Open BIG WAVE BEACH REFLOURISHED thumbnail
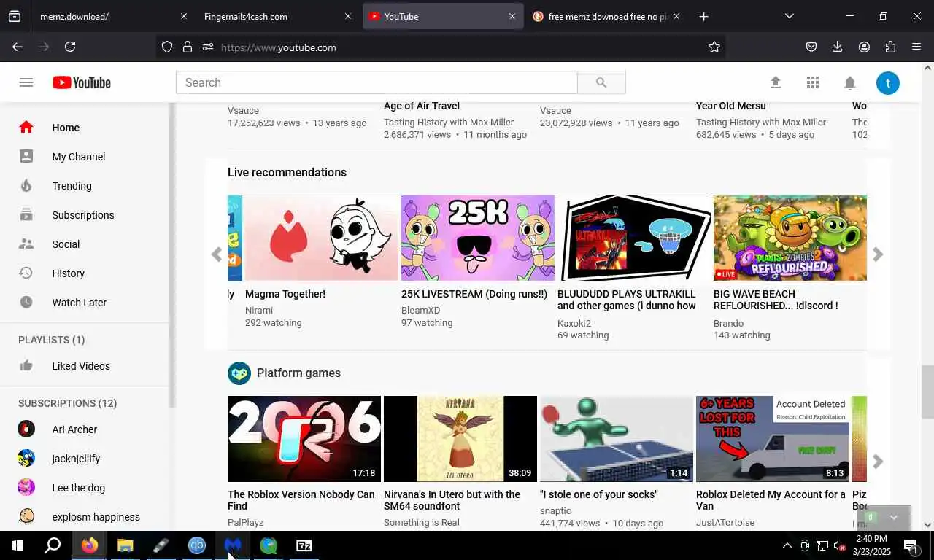The image size is (934, 560). pos(790,238)
